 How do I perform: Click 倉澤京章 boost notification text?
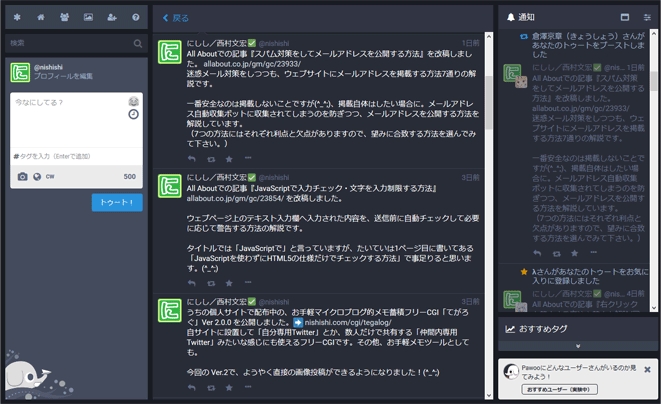pos(588,45)
